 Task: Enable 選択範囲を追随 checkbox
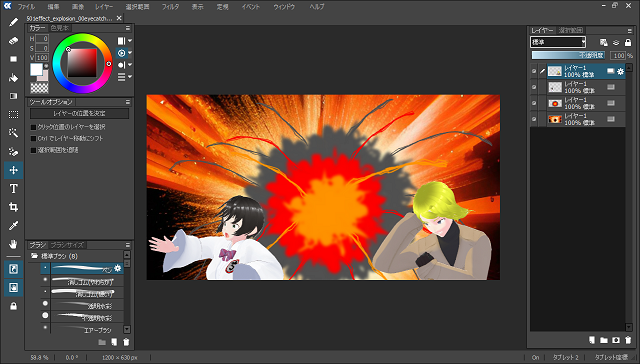33,150
